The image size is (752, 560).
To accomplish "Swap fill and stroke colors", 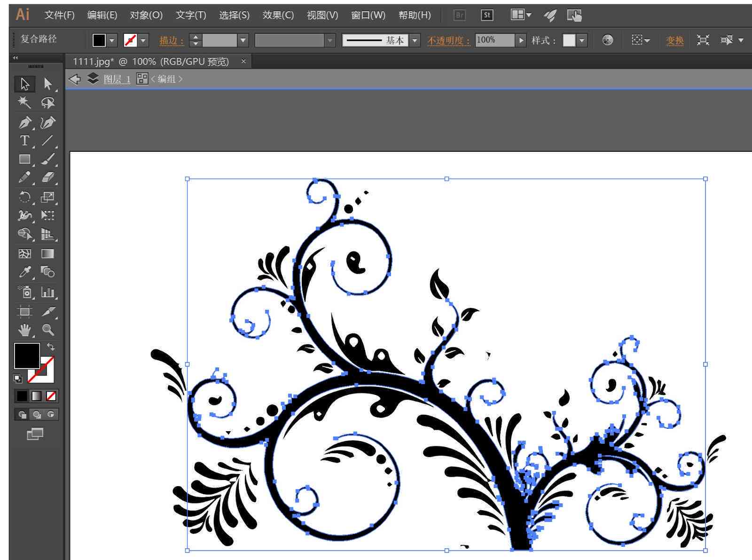I will tap(51, 347).
